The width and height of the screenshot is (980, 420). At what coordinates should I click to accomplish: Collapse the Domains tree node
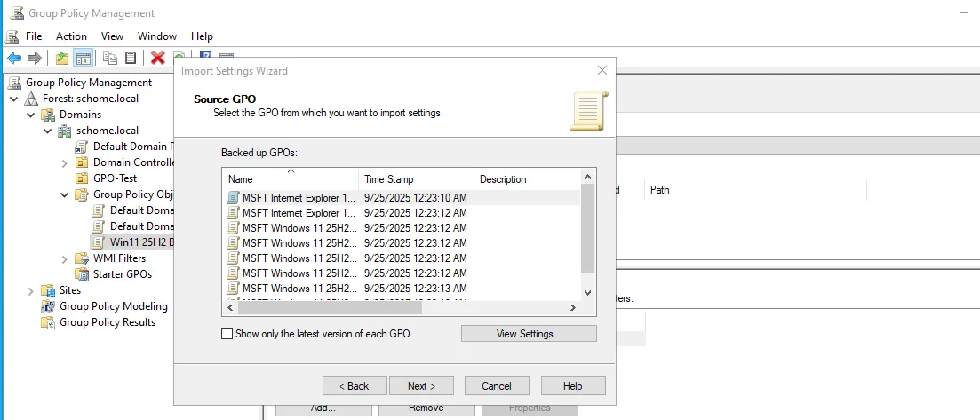[x=30, y=115]
